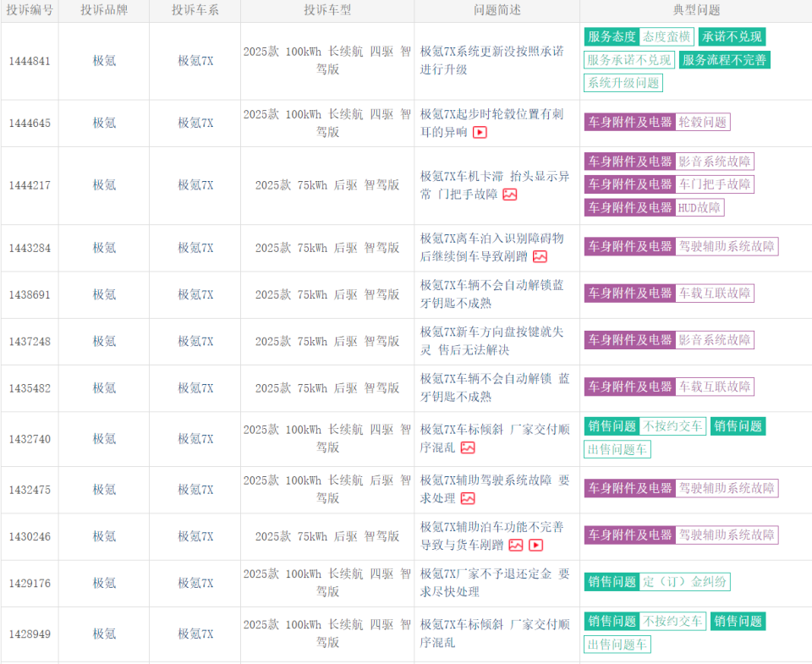Click complaint number 1437248
Viewport: 812px width, 664px height.
point(30,342)
